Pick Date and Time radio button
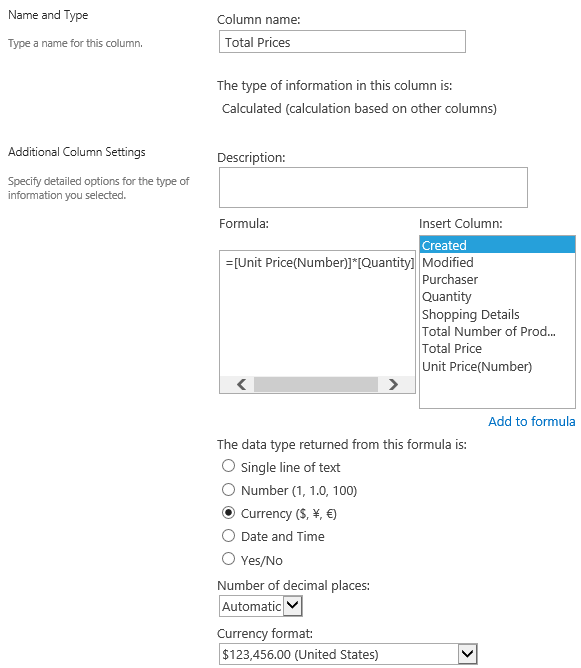581x668 pixels. click(228, 536)
